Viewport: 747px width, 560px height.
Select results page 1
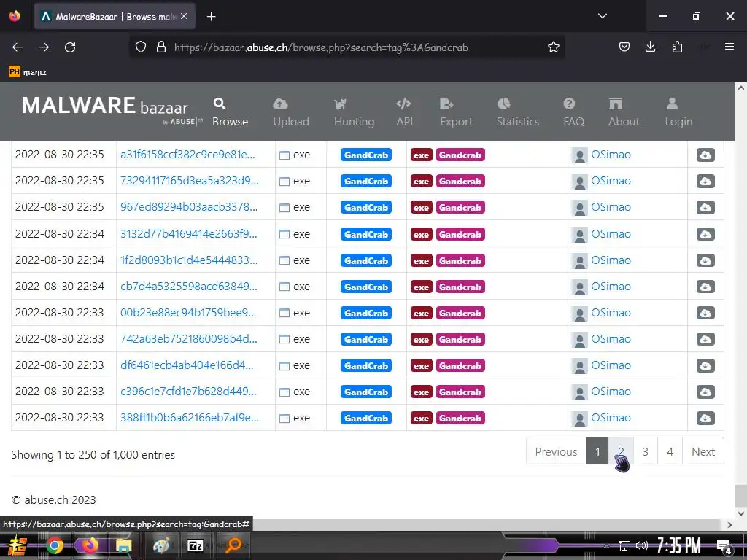pos(597,451)
